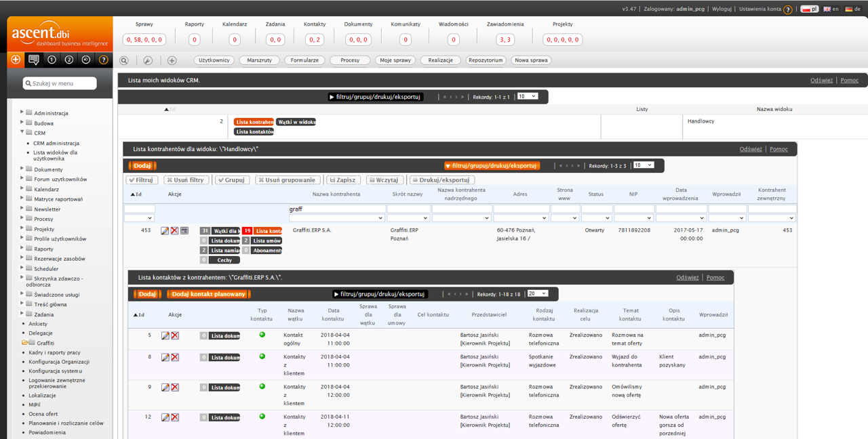Open the calendar icon for contractor 453
Screen dimensions: 868x439
pyautogui.click(x=184, y=231)
